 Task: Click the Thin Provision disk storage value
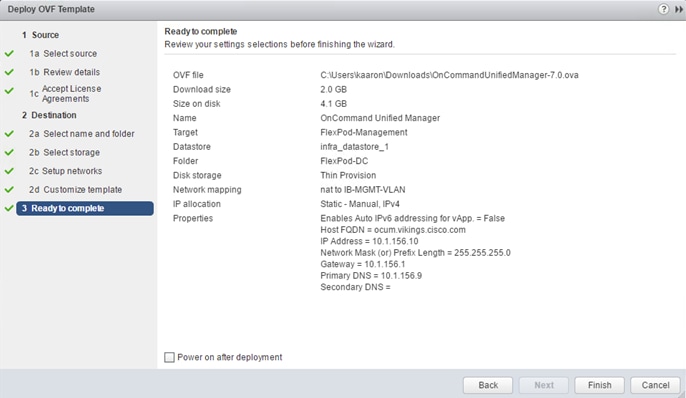pyautogui.click(x=348, y=175)
